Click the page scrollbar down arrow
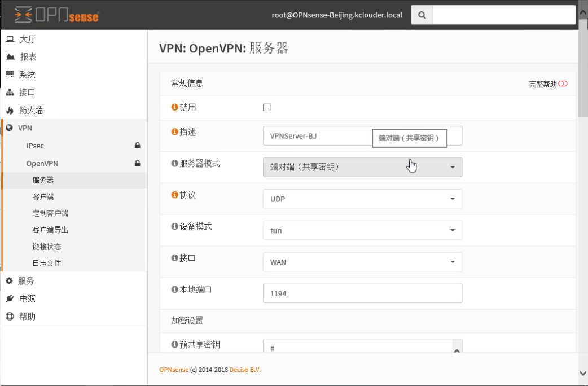The width and height of the screenshot is (588, 386). click(x=583, y=373)
